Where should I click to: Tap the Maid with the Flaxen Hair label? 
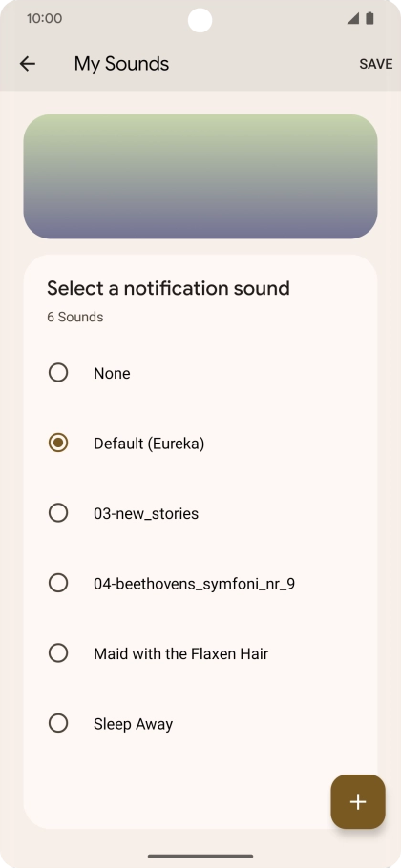pyautogui.click(x=180, y=653)
